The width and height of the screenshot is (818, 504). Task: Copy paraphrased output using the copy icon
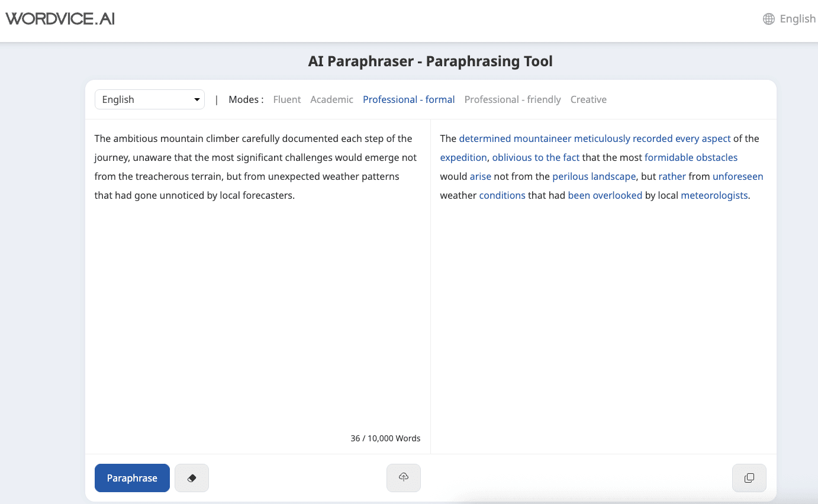749,477
